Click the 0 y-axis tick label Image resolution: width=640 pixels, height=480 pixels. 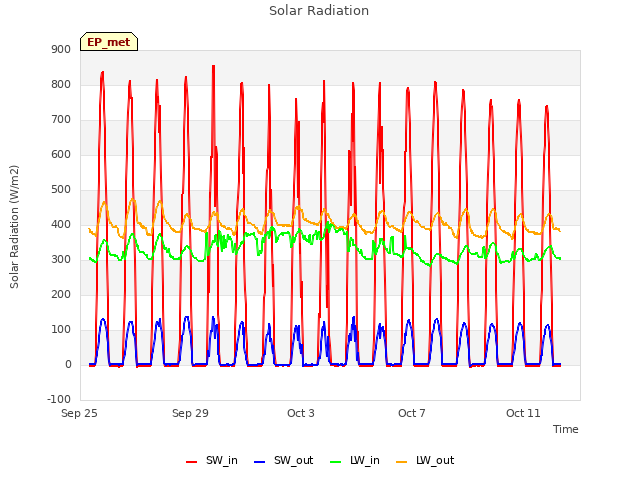coord(68,365)
